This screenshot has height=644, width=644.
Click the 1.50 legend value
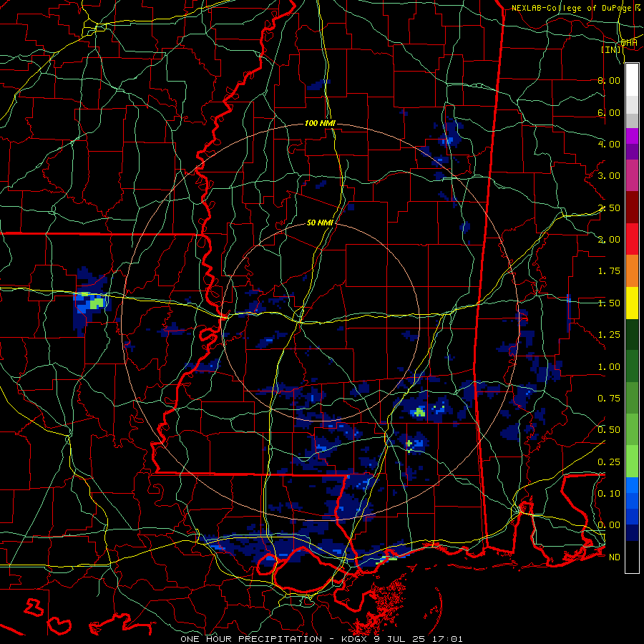click(609, 303)
